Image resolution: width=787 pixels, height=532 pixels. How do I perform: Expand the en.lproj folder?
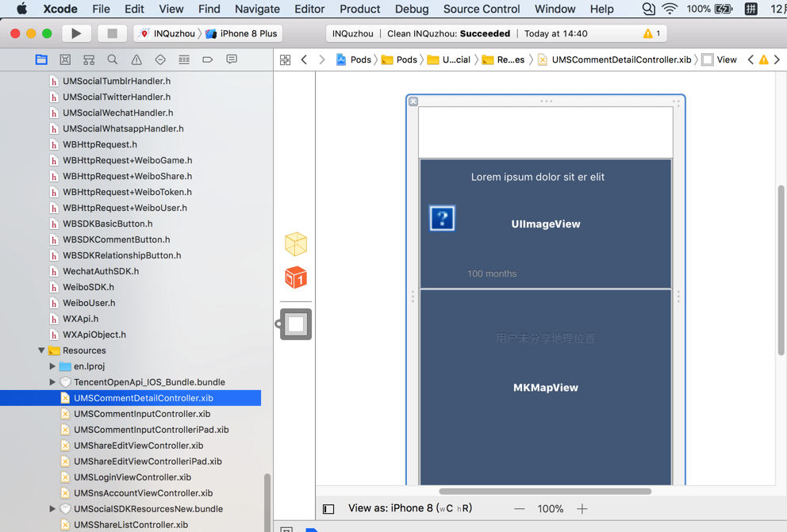52,366
